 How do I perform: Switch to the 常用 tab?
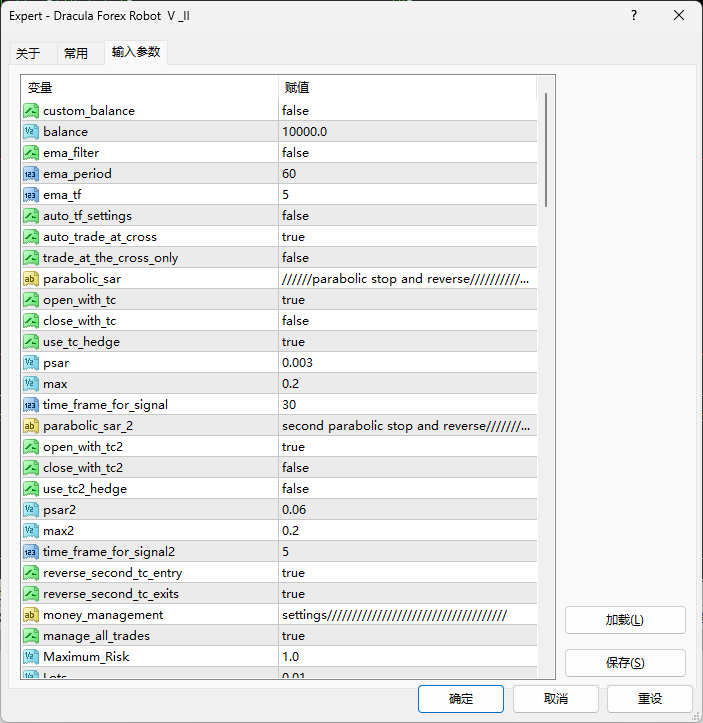(x=76, y=53)
